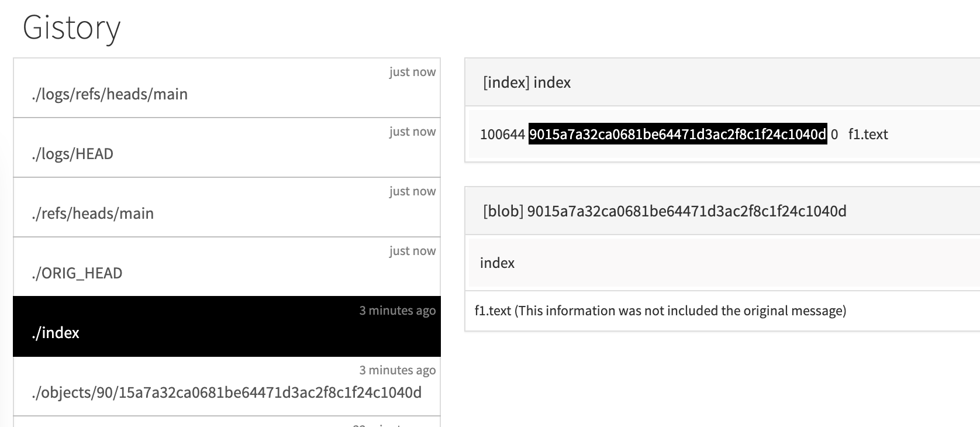
Task: Click 'just now' timestamp on ./ORIG_HEAD
Action: tap(412, 251)
